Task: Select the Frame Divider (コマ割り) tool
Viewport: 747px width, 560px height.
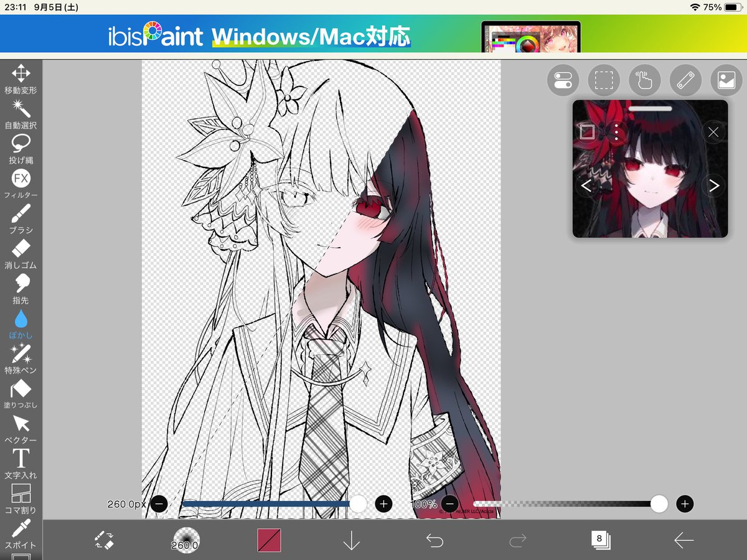Action: pos(21,498)
